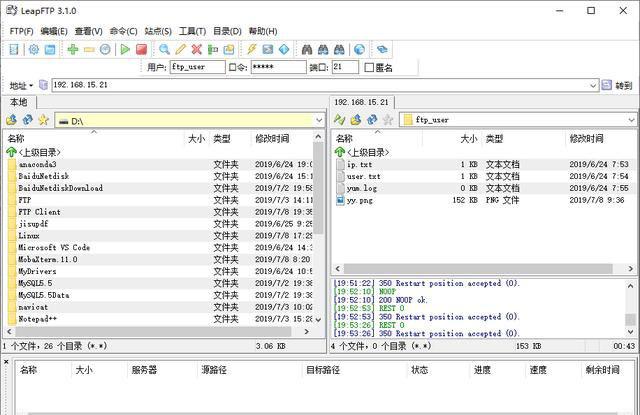Open the 帮助(H) menu

(263, 31)
